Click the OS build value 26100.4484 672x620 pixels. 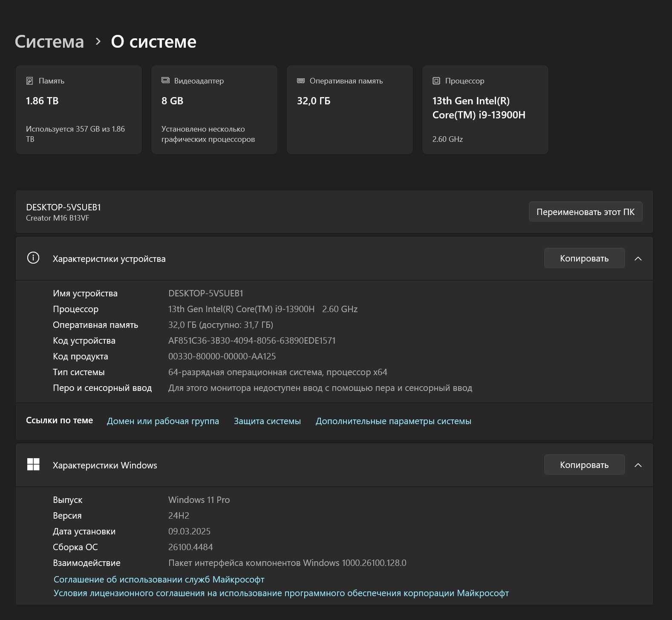click(190, 547)
